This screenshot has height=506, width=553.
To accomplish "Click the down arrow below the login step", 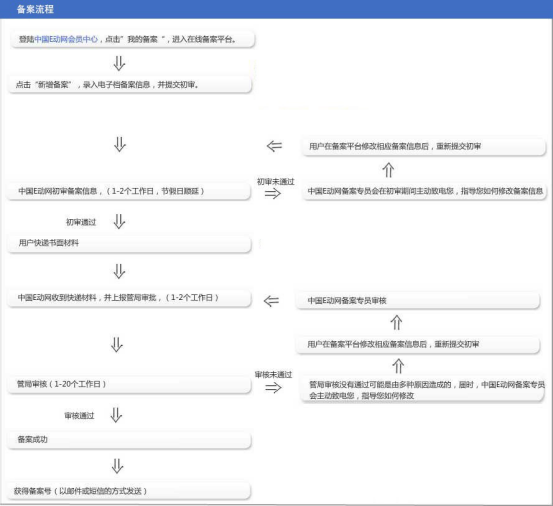I will point(119,63).
